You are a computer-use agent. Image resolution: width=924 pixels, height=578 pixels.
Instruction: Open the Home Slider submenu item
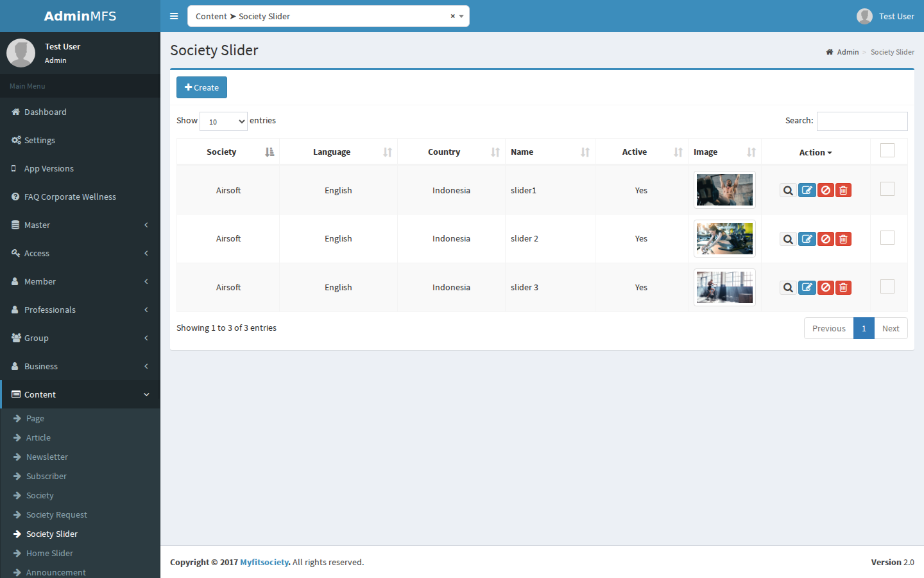(x=49, y=553)
